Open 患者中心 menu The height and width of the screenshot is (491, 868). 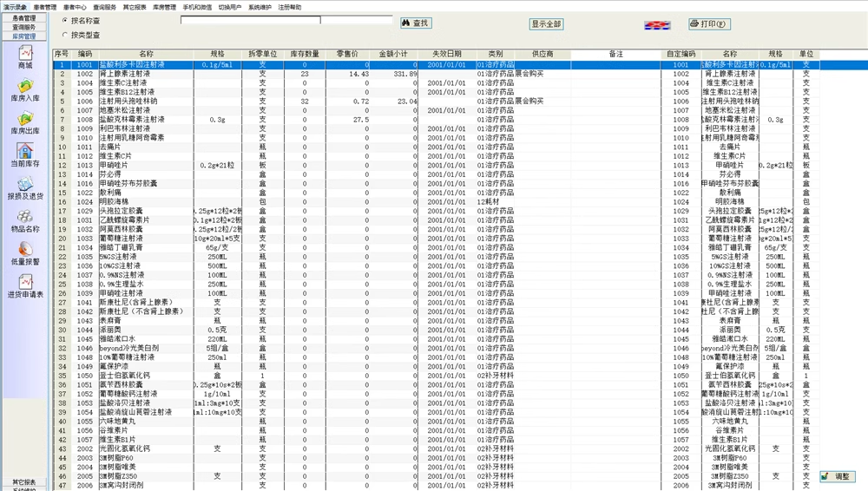[75, 7]
